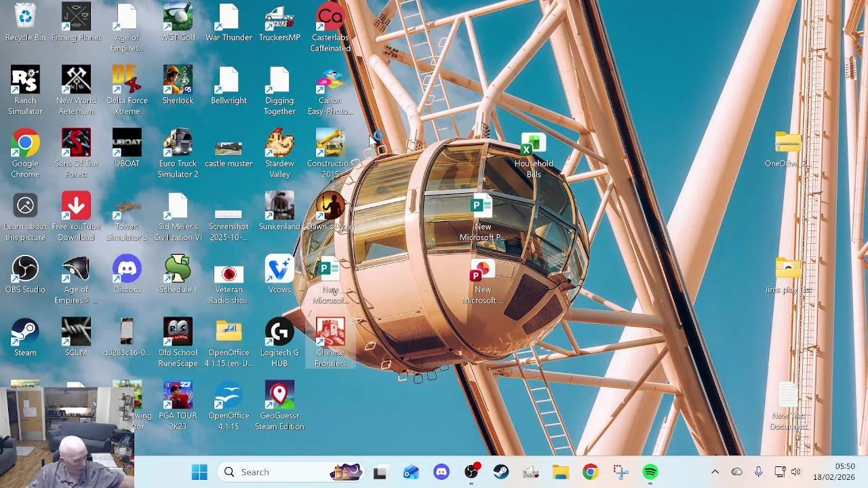Select Old School RuneScape icon
Screen dimensions: 868x488
click(178, 343)
